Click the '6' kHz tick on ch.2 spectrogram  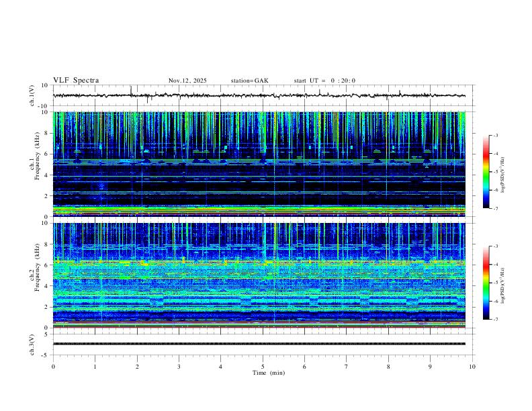(47, 265)
